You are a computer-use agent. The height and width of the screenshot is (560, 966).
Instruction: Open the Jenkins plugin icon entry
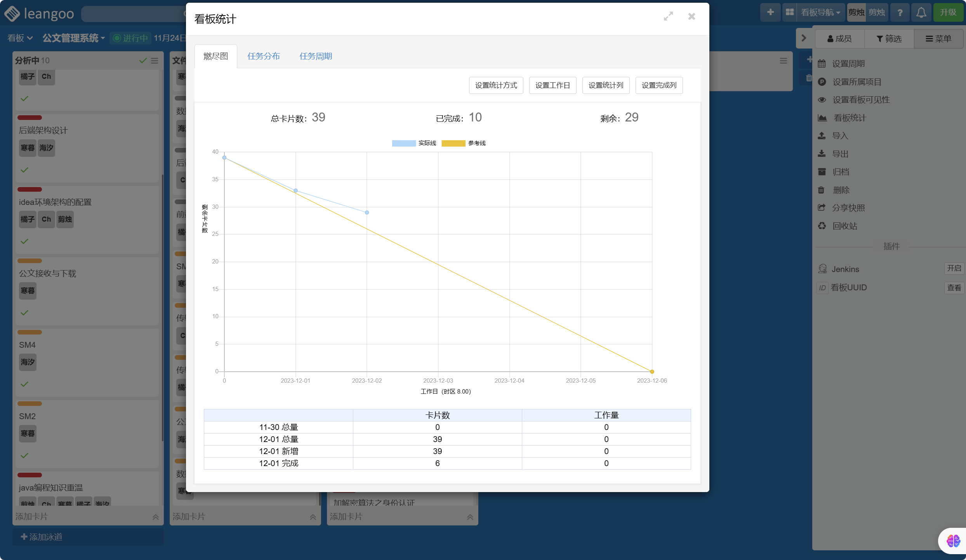click(822, 269)
